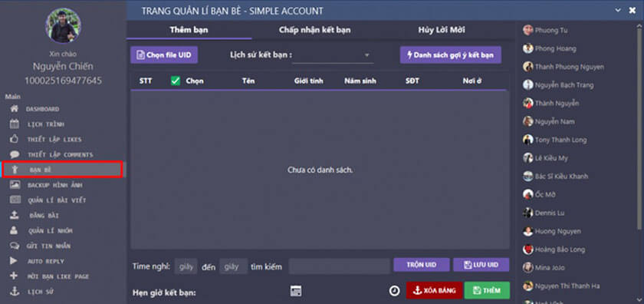644x304 pixels.
Task: Open Quản lí nhóm user icon
Action: point(15,230)
